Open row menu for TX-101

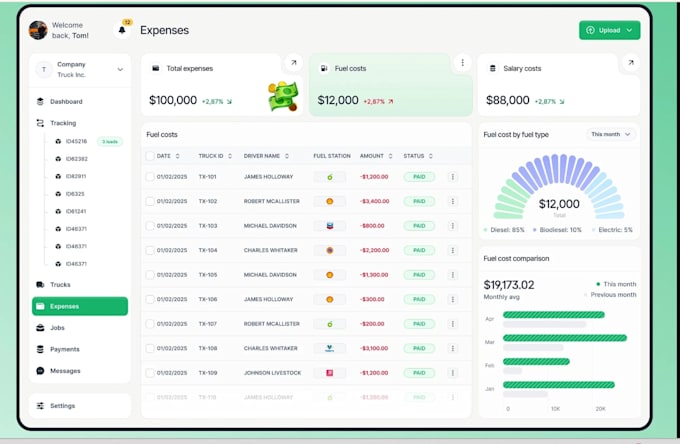453,176
